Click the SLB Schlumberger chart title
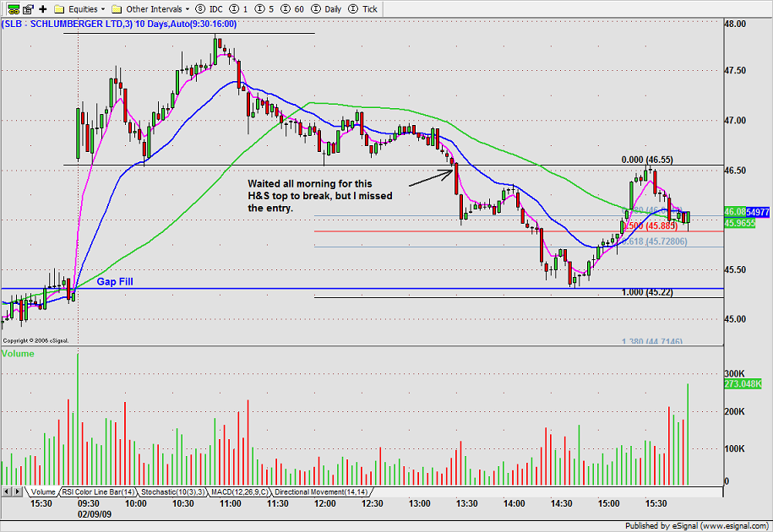The image size is (773, 532). (119, 24)
